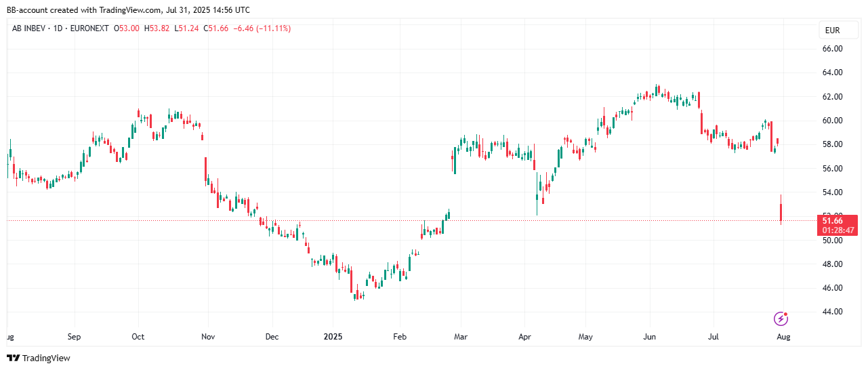Click the 58.00 price axis label

click(832, 144)
